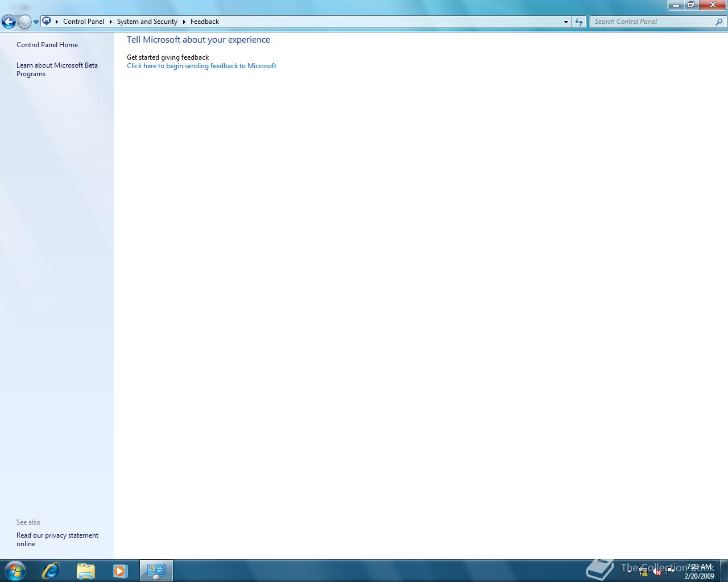The image size is (728, 582).
Task: Click the Feedback speech-bubble icon in address bar
Action: (47, 21)
